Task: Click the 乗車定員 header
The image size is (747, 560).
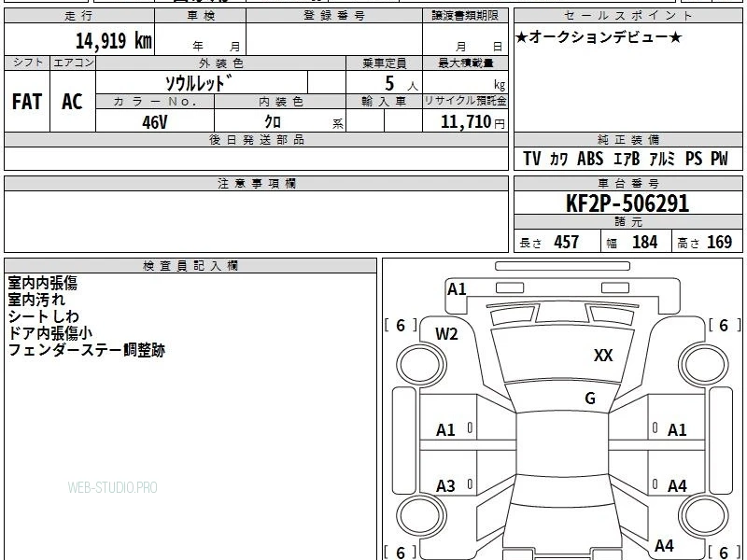Action: (384, 63)
